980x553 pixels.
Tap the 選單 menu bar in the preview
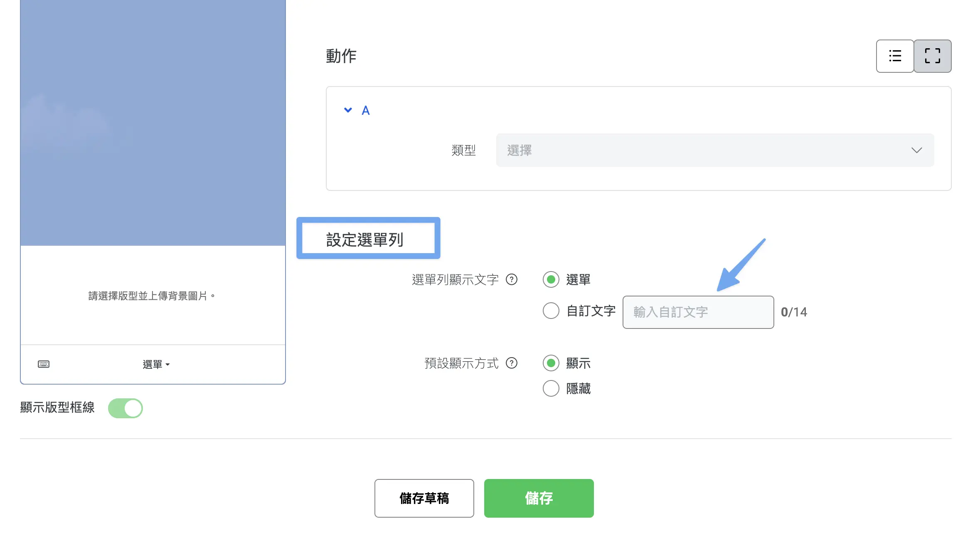pyautogui.click(x=156, y=365)
